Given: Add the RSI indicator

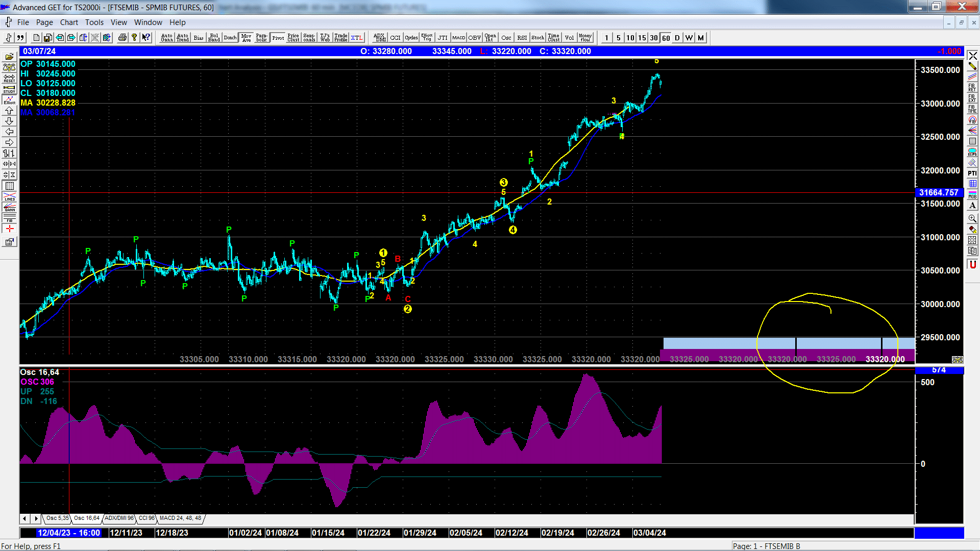Looking at the screenshot, I should click(522, 38).
